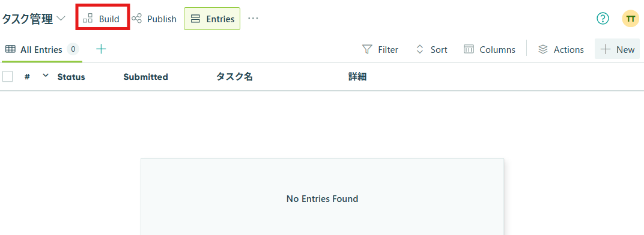Toggle the select-all entries checkbox
Screen dimensions: 644x235
[x=7, y=76]
